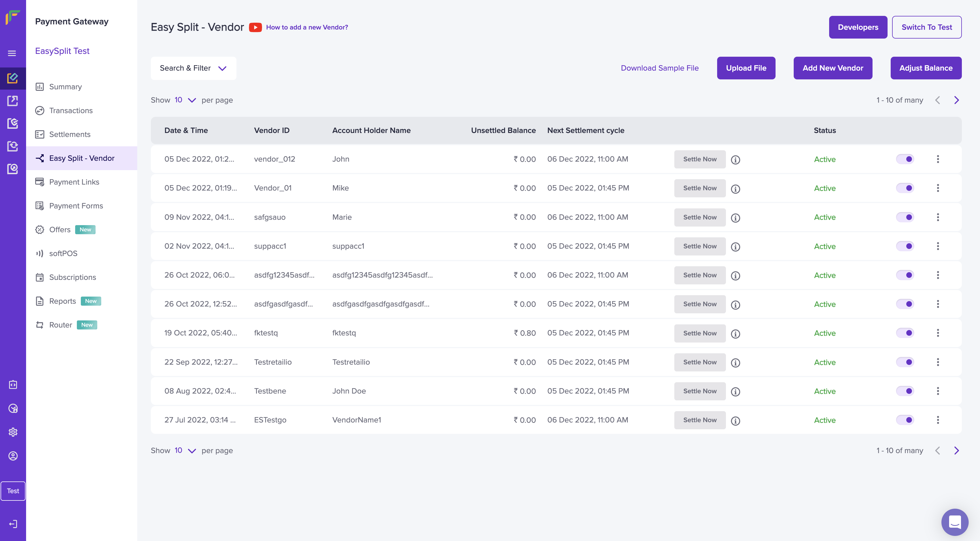980x541 pixels.
Task: Open the settings gear icon in left rail
Action: pyautogui.click(x=13, y=432)
